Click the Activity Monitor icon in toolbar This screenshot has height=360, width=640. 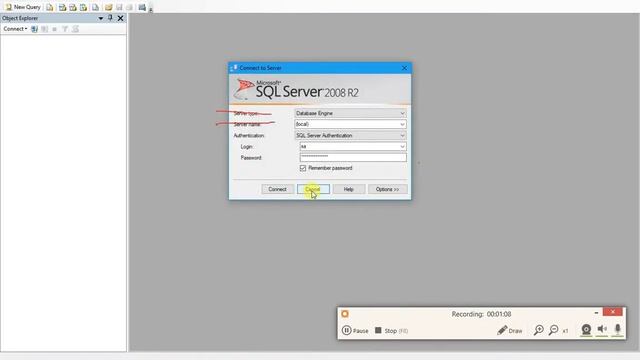point(142,7)
